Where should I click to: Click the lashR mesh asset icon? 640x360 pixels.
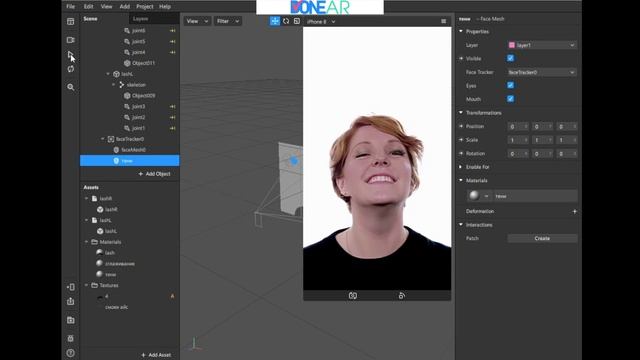[x=100, y=209]
